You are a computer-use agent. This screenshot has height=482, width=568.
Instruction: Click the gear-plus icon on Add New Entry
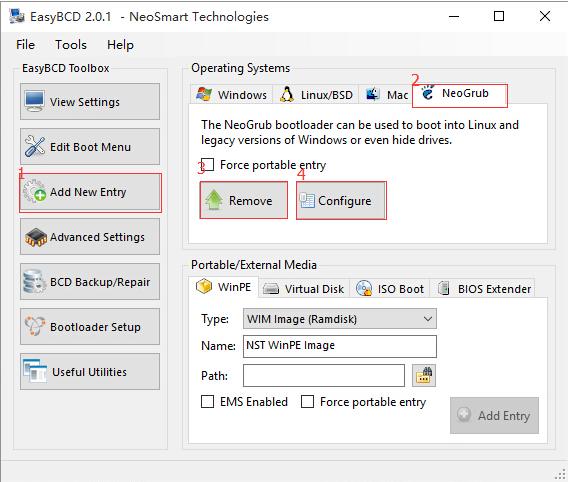click(x=34, y=191)
